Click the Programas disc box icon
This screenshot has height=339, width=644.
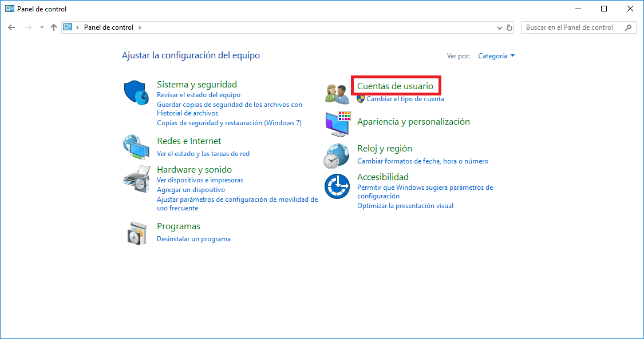[x=137, y=233]
